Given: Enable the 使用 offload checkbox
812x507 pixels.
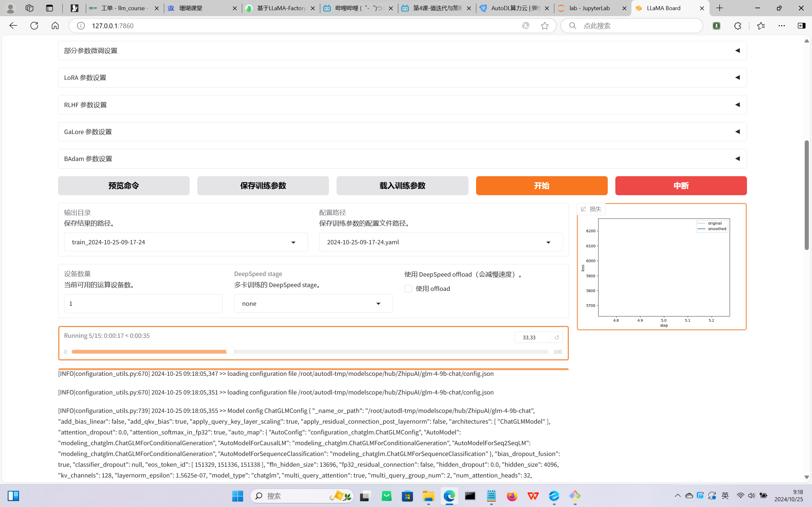Looking at the screenshot, I should pos(408,289).
